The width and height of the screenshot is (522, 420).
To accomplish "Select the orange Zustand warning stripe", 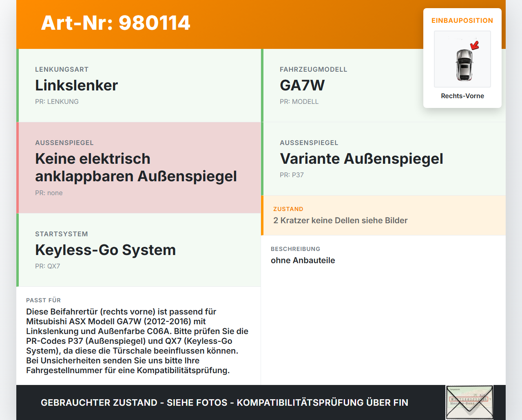I will click(x=262, y=215).
